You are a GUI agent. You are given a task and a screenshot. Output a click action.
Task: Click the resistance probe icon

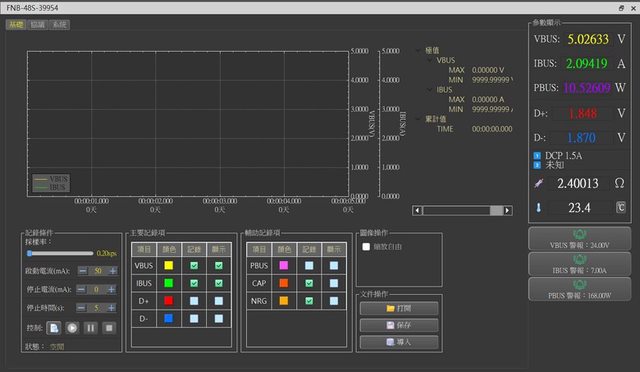coord(539,183)
